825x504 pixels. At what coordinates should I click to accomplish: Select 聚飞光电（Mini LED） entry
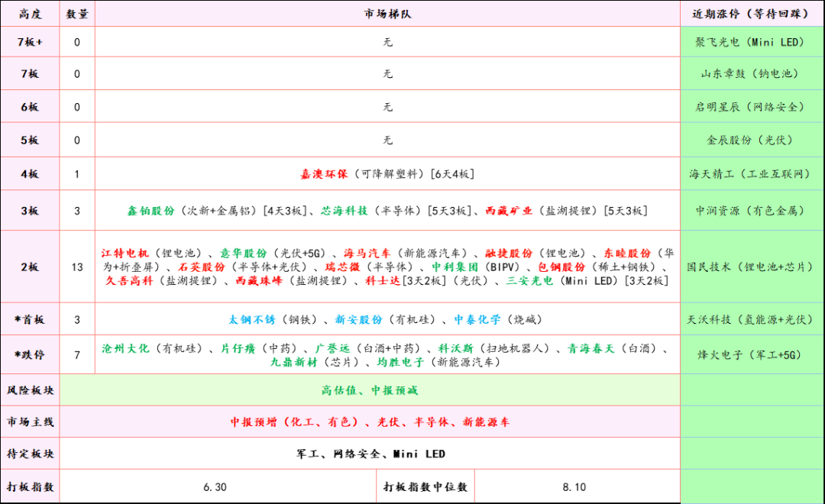click(750, 42)
